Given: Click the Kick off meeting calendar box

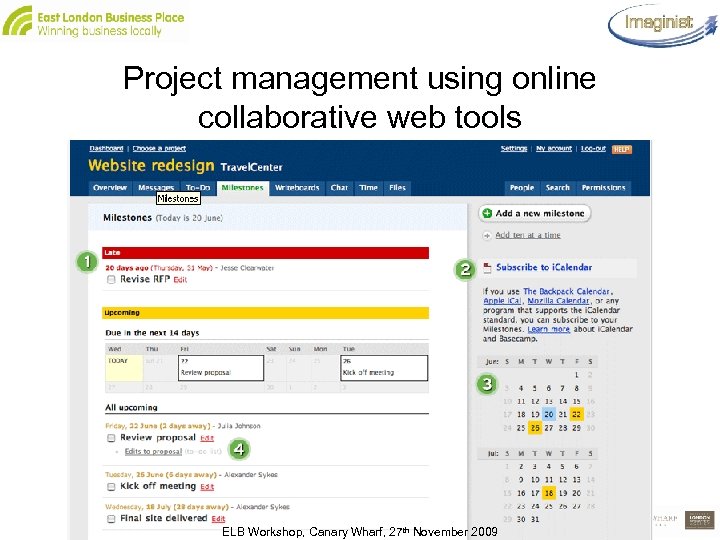Looking at the screenshot, I should point(384,368).
